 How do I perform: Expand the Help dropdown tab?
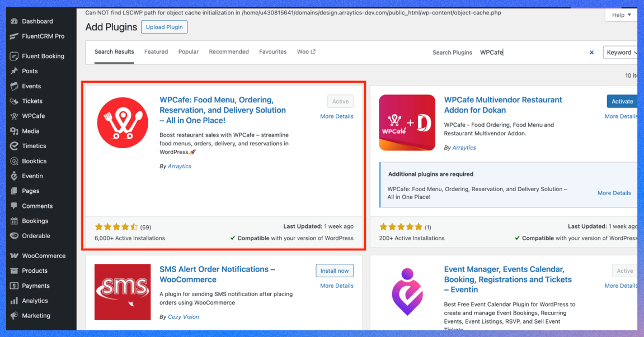[x=621, y=15]
